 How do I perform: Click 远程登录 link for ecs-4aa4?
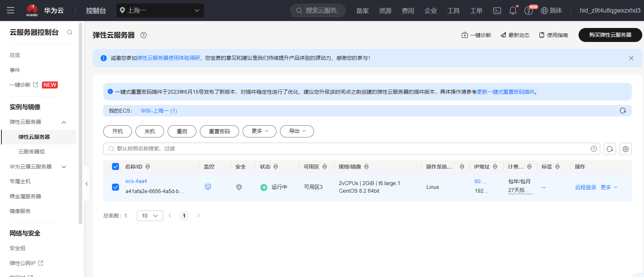tap(586, 187)
